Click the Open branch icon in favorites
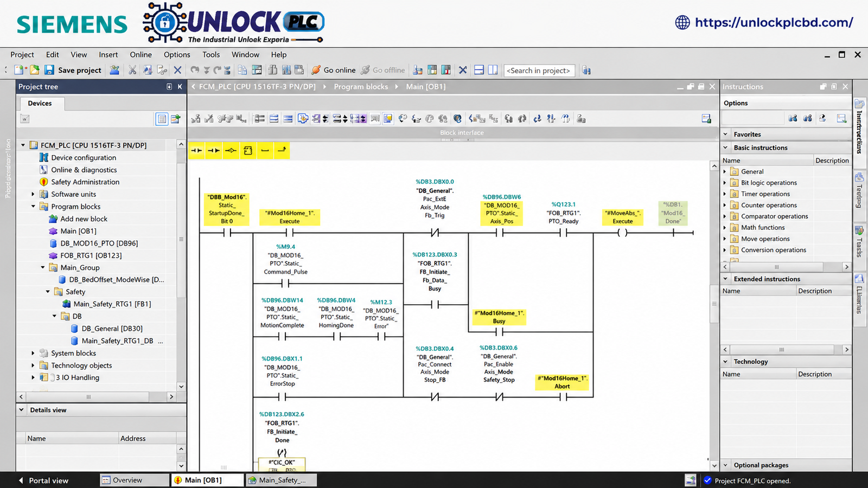The image size is (868, 488). 265,150
